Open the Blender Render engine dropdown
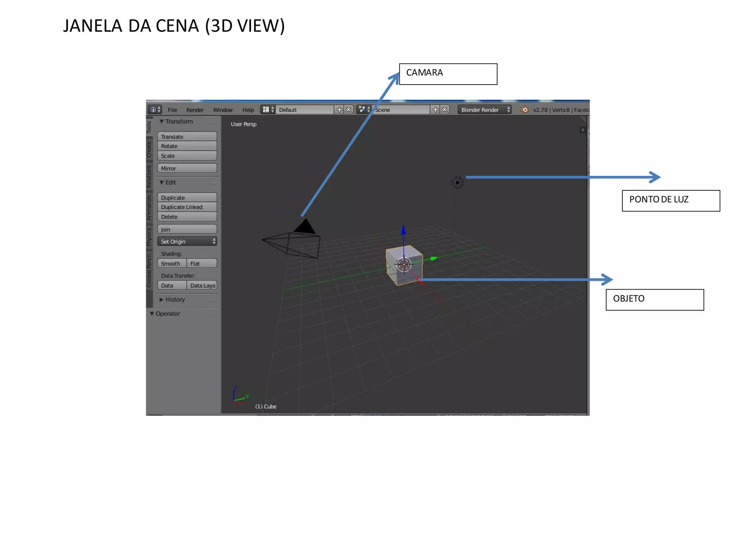 pyautogui.click(x=485, y=110)
